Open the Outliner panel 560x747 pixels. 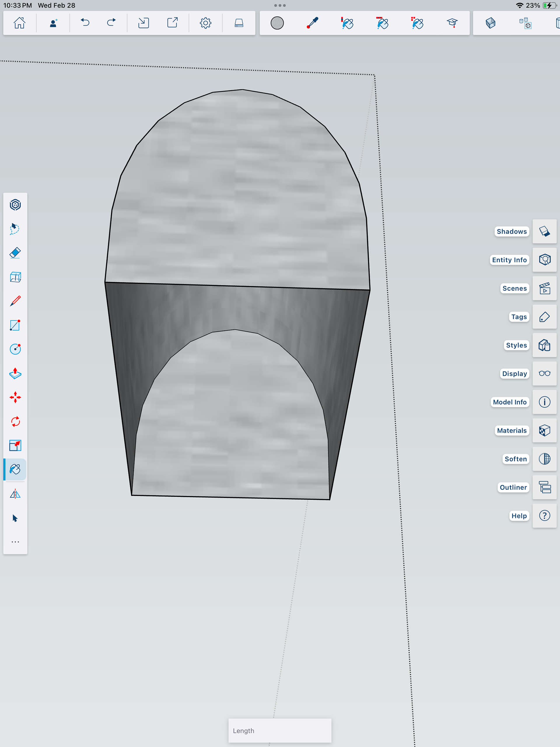[544, 487]
